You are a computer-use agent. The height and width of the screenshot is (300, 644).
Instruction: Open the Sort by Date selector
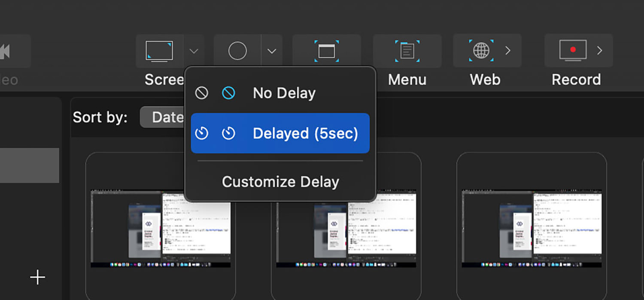pyautogui.click(x=163, y=117)
